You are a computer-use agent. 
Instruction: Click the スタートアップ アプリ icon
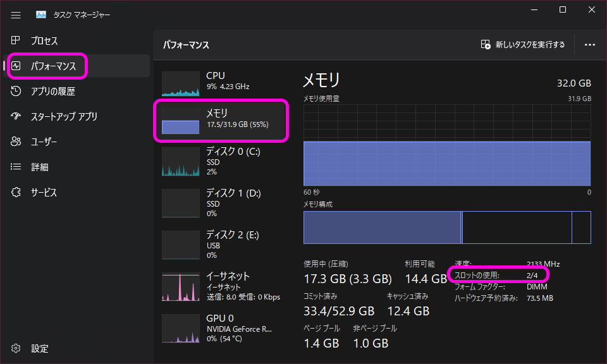(x=16, y=116)
